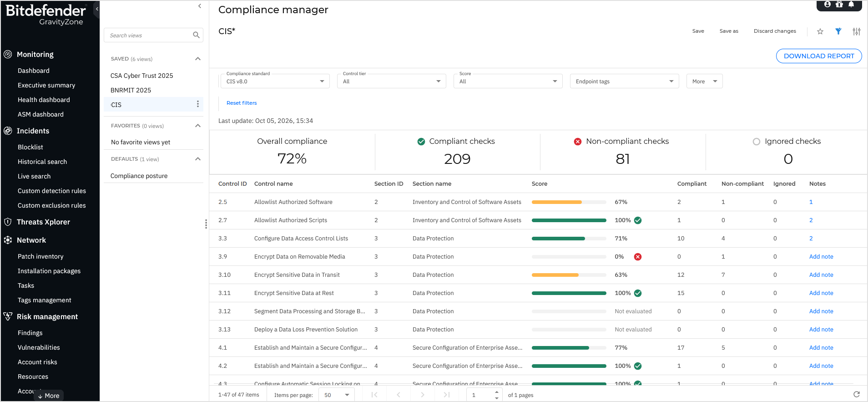The width and height of the screenshot is (868, 402).
Task: Open the Score filter dropdown
Action: click(508, 81)
